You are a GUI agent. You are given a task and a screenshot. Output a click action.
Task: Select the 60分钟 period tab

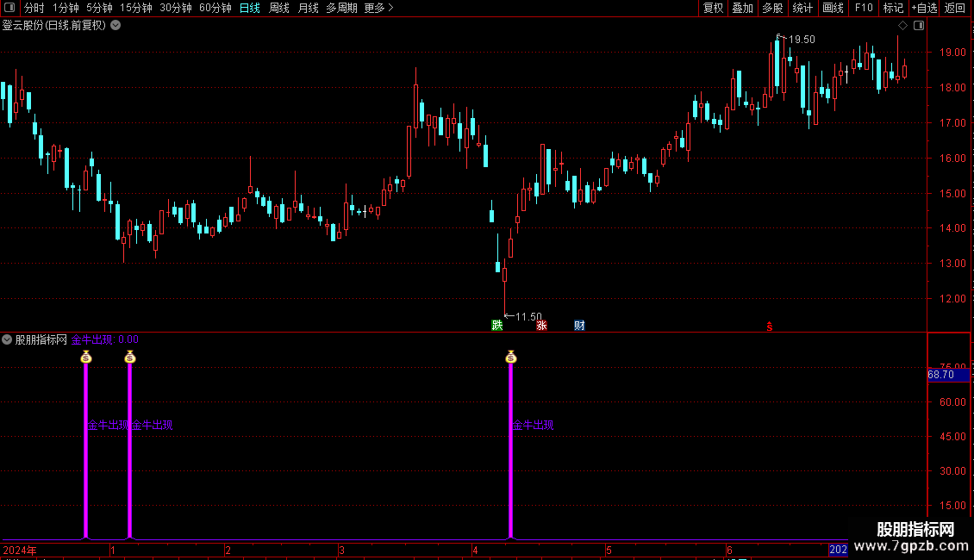pyautogui.click(x=215, y=8)
